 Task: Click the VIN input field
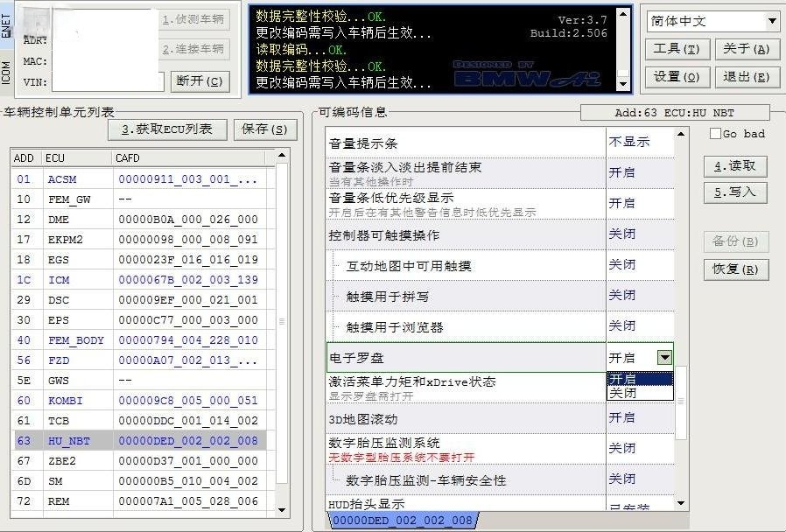[x=108, y=82]
